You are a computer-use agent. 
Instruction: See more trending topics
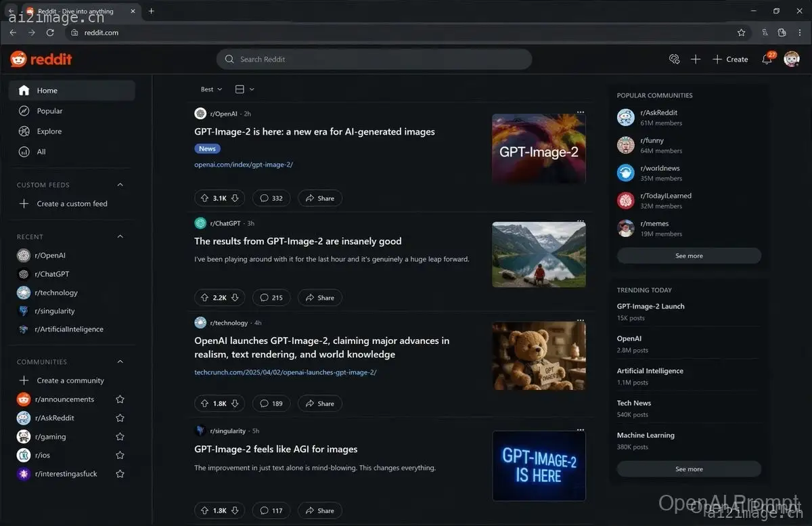[689, 469]
